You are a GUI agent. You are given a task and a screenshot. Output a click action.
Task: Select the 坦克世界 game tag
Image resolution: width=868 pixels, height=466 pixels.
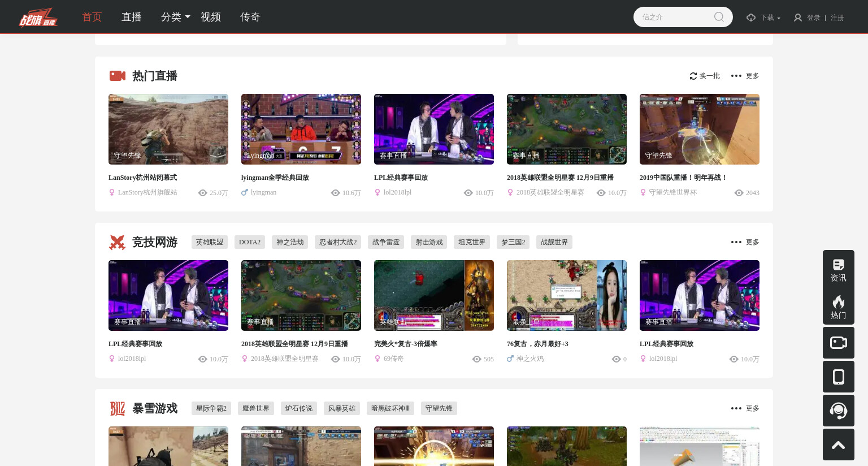coord(472,242)
